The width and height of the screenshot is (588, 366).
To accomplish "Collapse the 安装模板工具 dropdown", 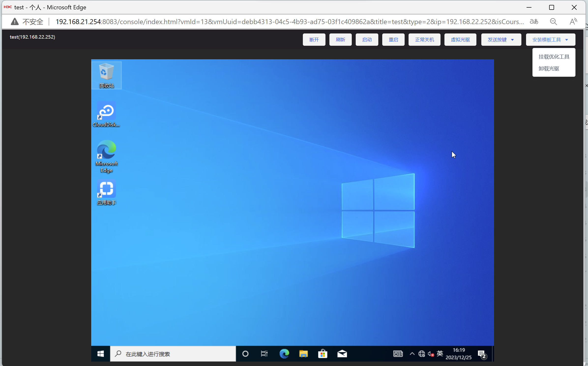I will coord(550,40).
